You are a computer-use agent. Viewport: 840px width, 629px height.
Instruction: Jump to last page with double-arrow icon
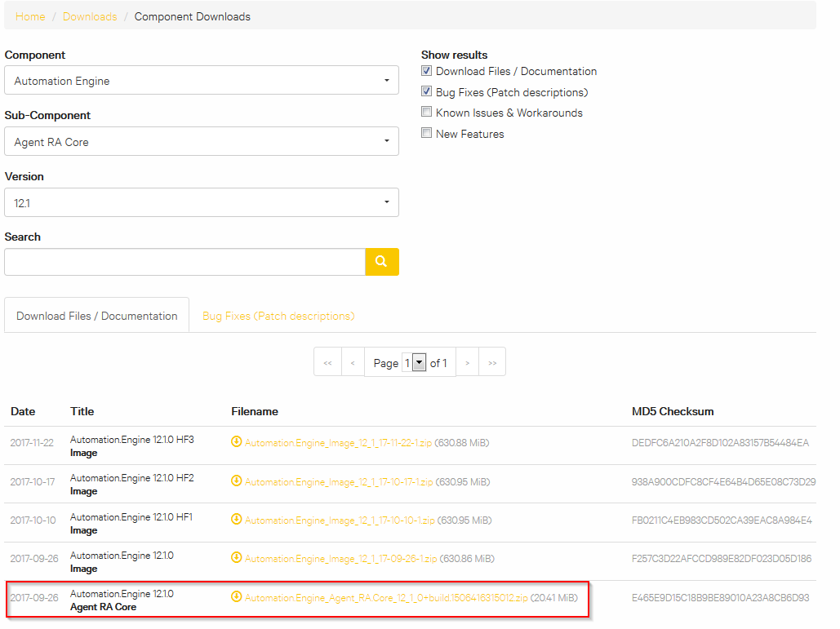tap(491, 361)
